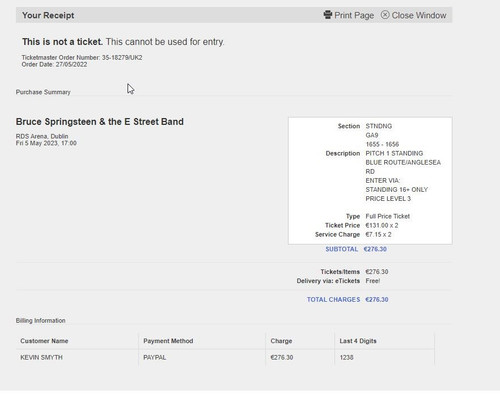Select PRICE LEVEL 3 text

click(x=388, y=198)
